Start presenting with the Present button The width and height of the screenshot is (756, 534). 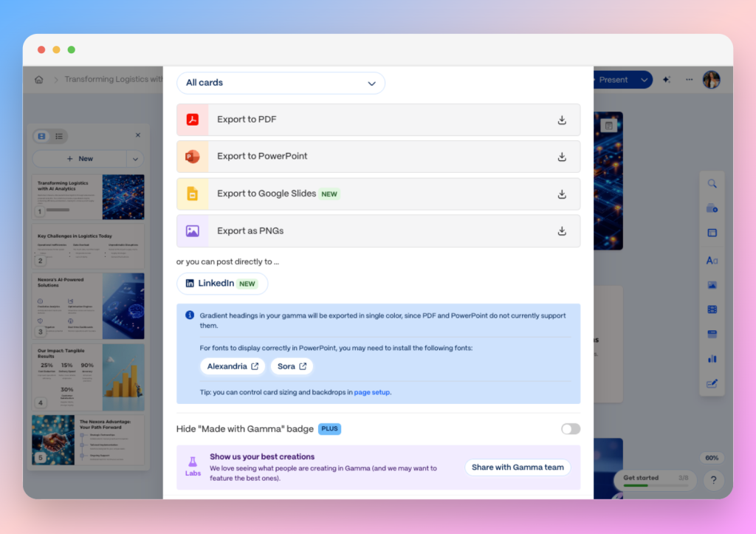click(x=613, y=80)
